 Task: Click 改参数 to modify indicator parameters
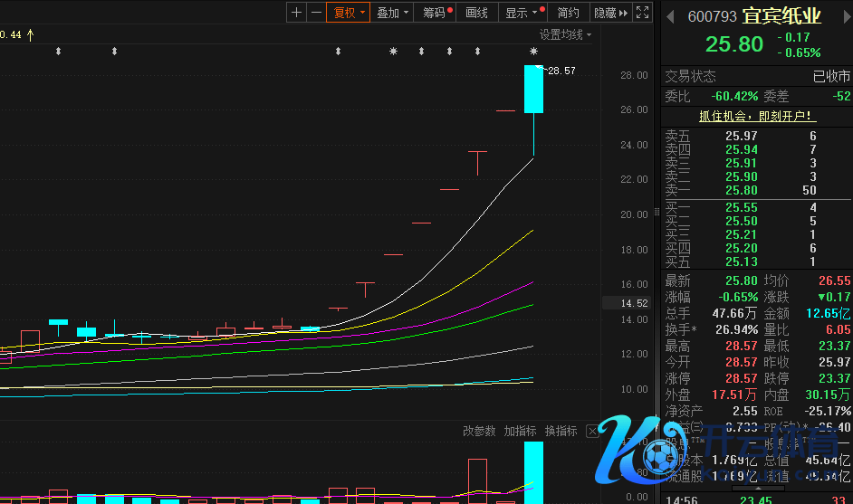click(x=479, y=432)
